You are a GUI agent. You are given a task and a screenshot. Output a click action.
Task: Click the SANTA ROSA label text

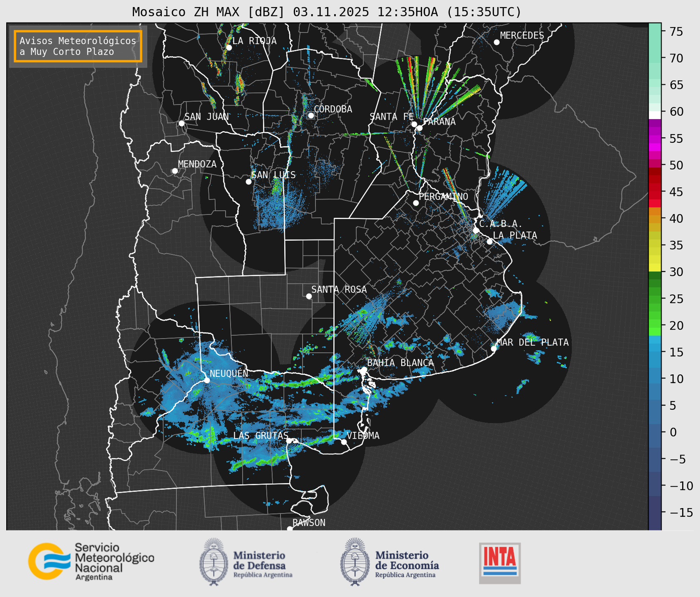(339, 289)
